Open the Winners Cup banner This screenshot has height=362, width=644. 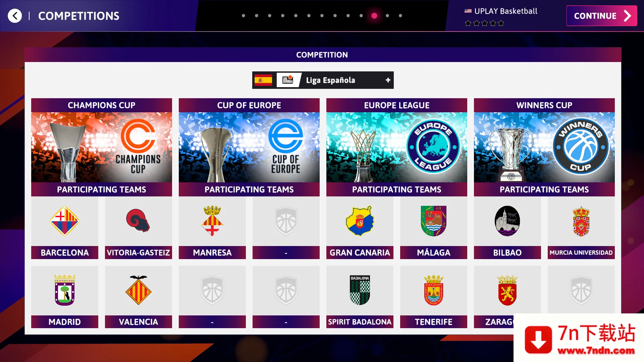click(544, 147)
